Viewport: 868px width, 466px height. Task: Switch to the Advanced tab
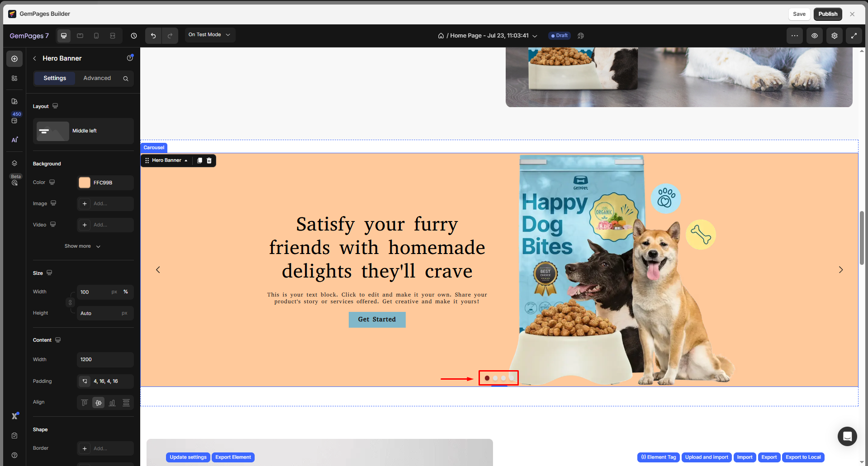(x=97, y=78)
